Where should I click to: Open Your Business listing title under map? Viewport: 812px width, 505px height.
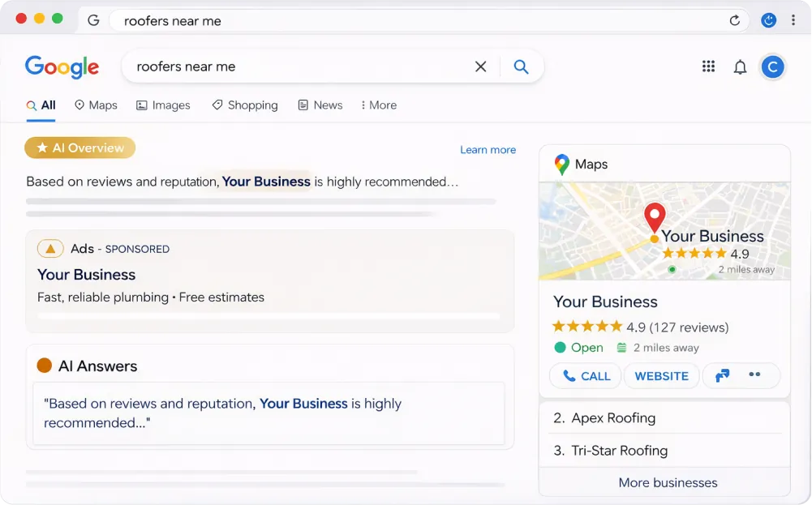tap(605, 302)
